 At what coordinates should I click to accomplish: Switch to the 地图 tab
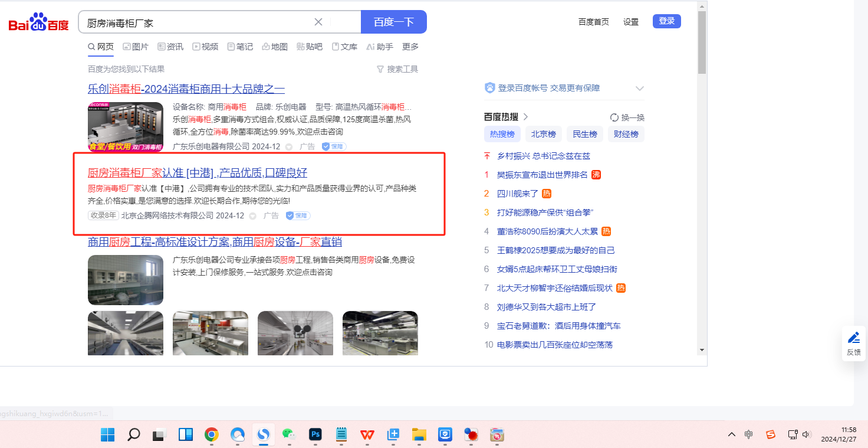click(275, 47)
